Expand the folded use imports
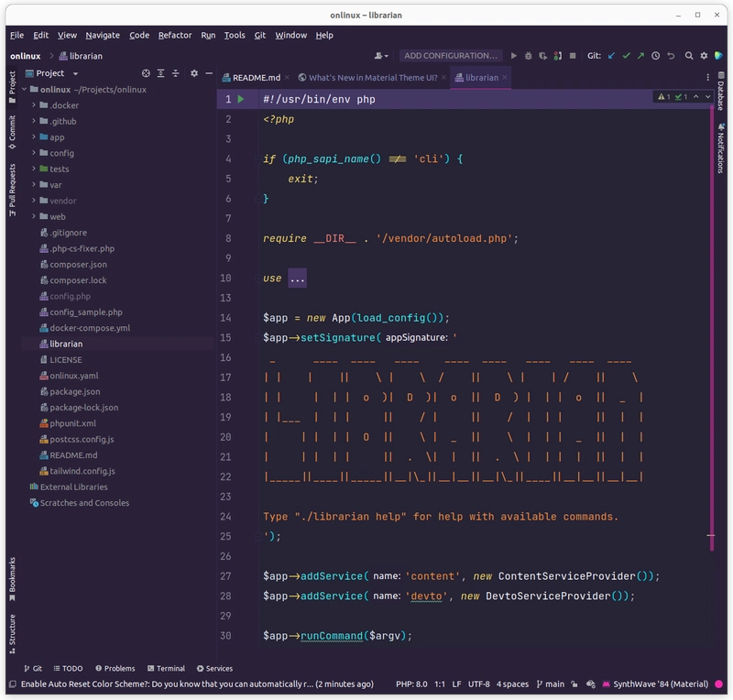 pyautogui.click(x=297, y=279)
